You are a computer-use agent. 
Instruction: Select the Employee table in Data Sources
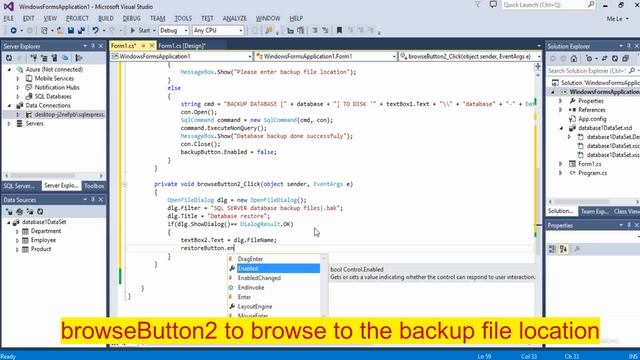(x=43, y=240)
